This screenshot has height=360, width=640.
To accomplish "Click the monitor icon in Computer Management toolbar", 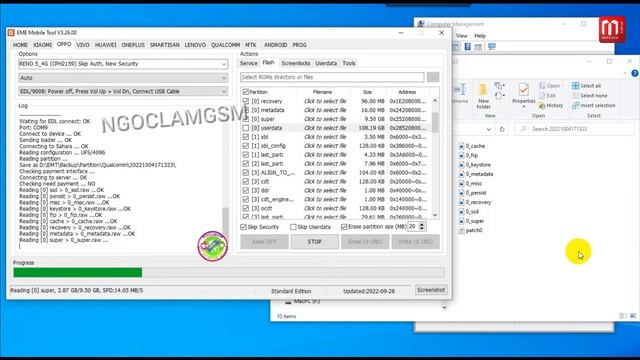I will [492, 47].
